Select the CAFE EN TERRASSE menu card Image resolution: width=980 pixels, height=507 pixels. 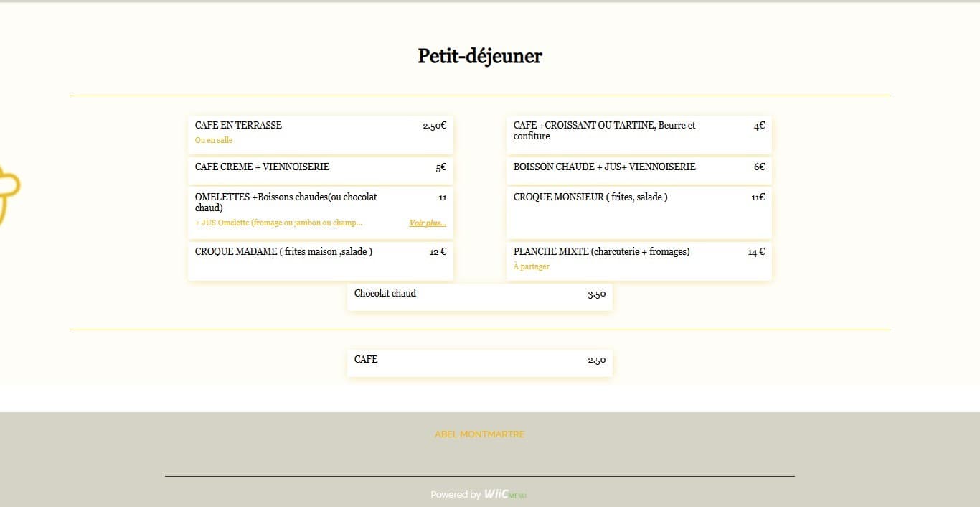point(320,134)
